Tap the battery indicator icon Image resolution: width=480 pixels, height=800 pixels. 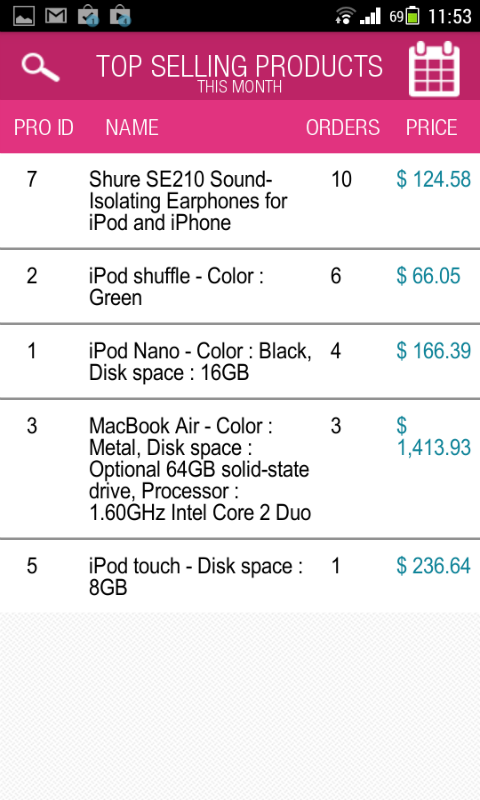413,16
